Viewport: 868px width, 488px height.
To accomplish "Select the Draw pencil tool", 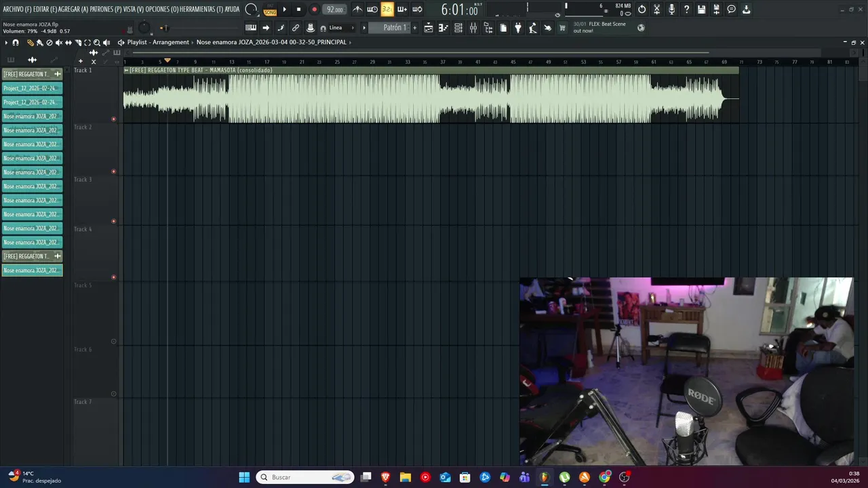I will coord(30,42).
